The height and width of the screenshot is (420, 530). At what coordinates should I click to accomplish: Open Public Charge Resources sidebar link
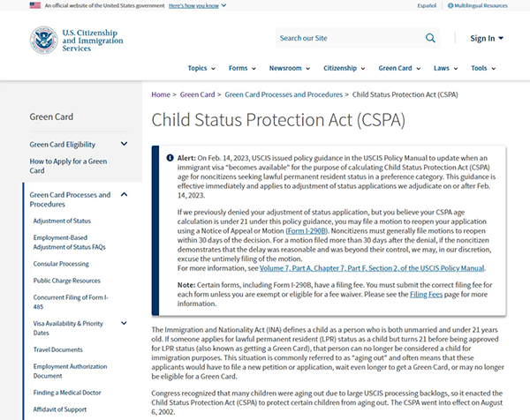(x=66, y=281)
